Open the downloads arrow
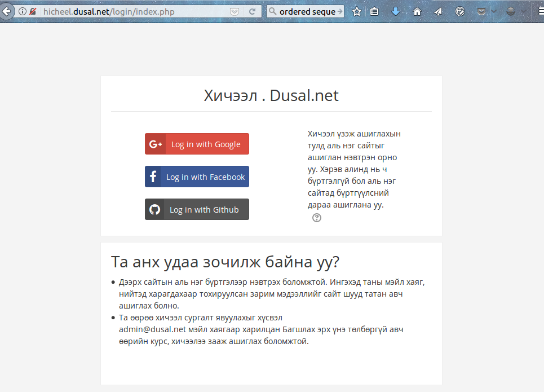The image size is (544, 392). [x=396, y=12]
